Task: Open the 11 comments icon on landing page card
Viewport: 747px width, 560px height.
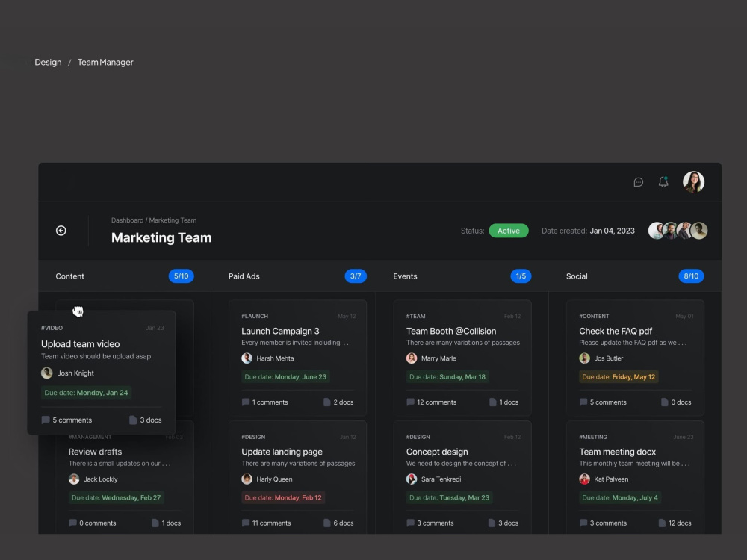Action: (245, 523)
